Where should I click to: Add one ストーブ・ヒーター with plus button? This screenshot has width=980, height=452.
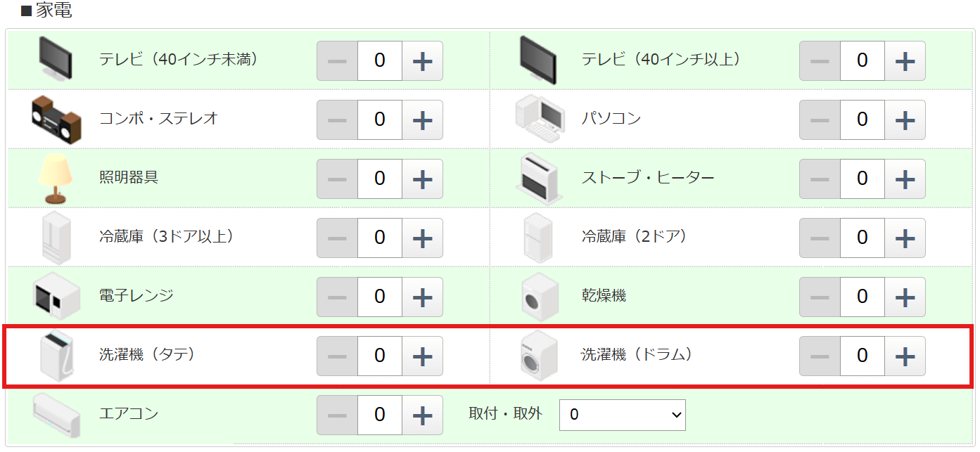pyautogui.click(x=905, y=179)
